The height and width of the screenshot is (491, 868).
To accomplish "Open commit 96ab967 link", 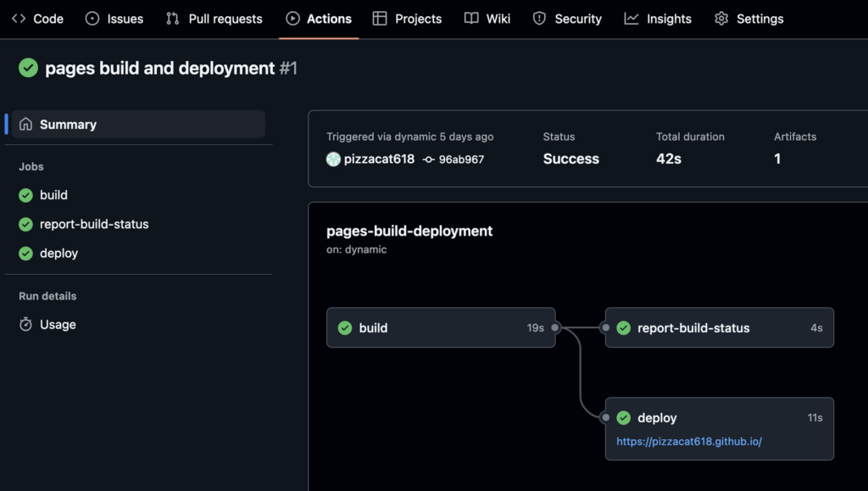I will [461, 159].
